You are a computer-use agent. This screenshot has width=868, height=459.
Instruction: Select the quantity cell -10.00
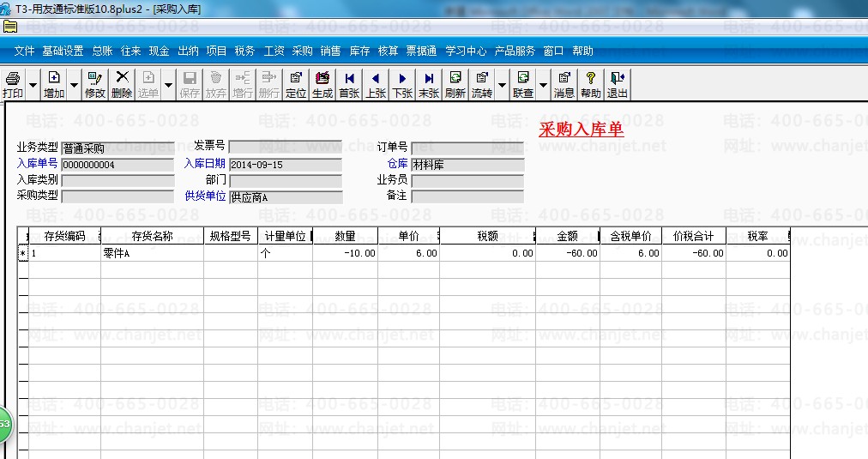345,253
